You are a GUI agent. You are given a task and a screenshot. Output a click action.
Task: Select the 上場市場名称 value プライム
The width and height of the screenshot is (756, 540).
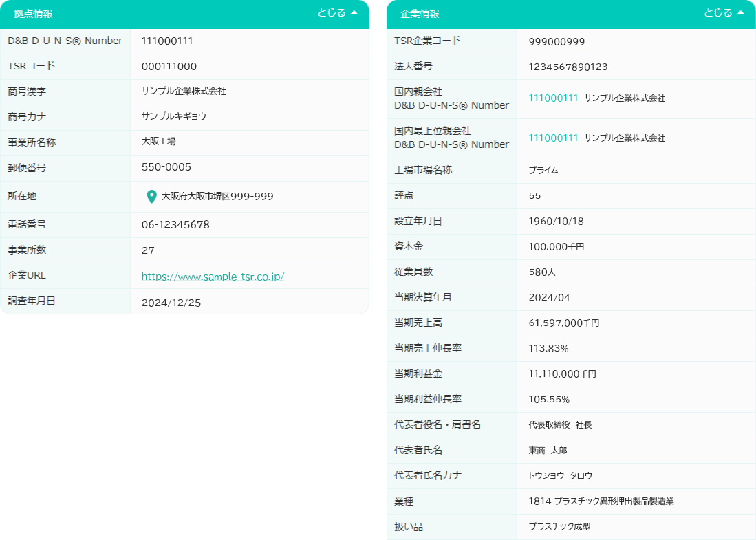coord(543,170)
